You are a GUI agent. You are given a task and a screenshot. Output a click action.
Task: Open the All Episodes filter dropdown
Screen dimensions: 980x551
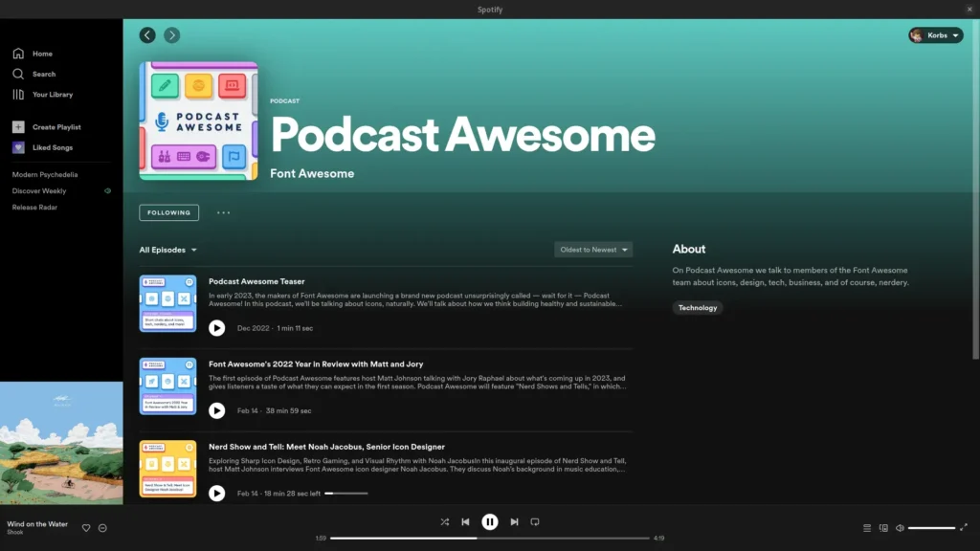click(168, 249)
